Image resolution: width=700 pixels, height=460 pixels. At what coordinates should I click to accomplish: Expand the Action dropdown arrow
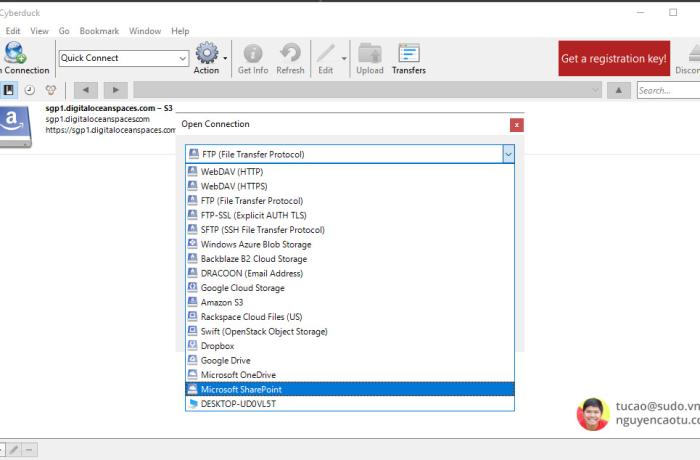coord(225,58)
